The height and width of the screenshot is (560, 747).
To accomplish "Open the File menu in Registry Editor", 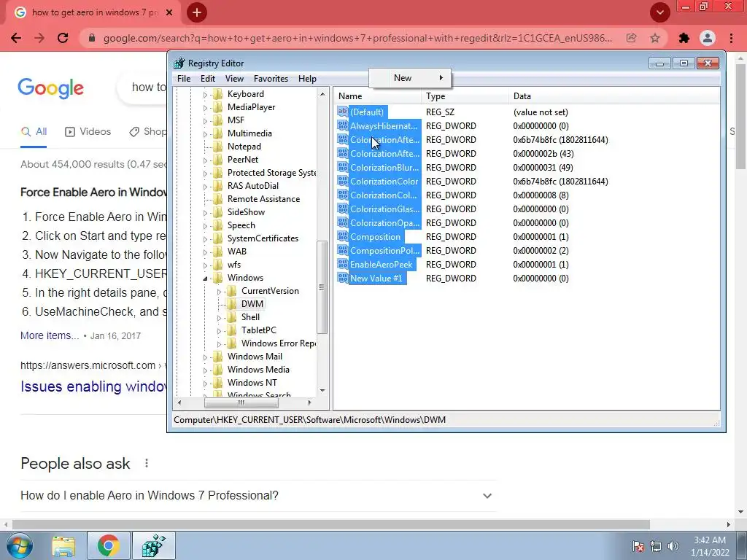I will pos(184,79).
